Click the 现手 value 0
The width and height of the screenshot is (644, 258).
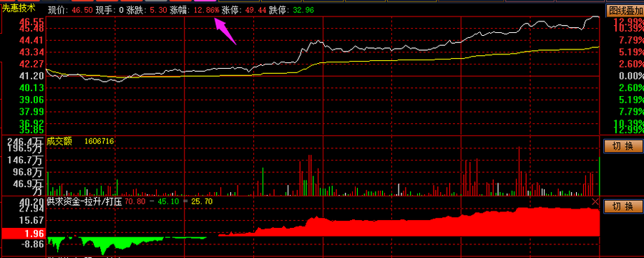122,10
